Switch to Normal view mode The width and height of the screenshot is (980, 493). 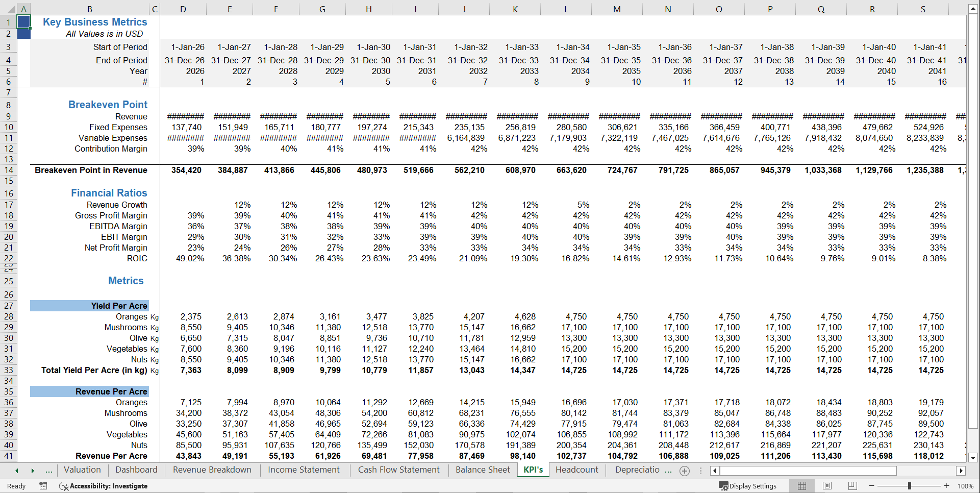801,486
